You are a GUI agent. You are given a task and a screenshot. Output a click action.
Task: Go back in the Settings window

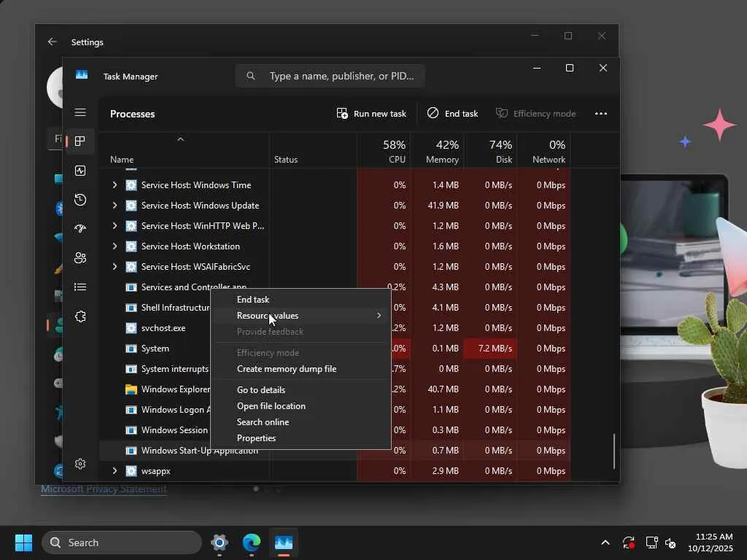click(x=52, y=42)
